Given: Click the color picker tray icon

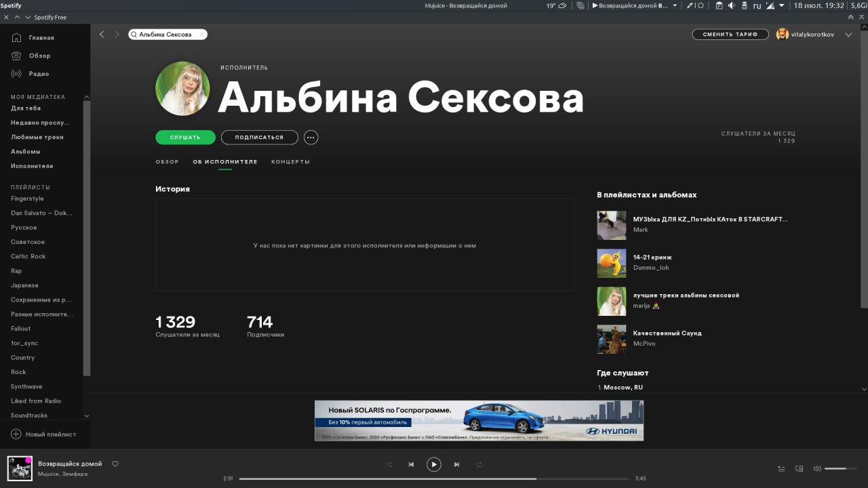Looking at the screenshot, I should coord(690,5).
